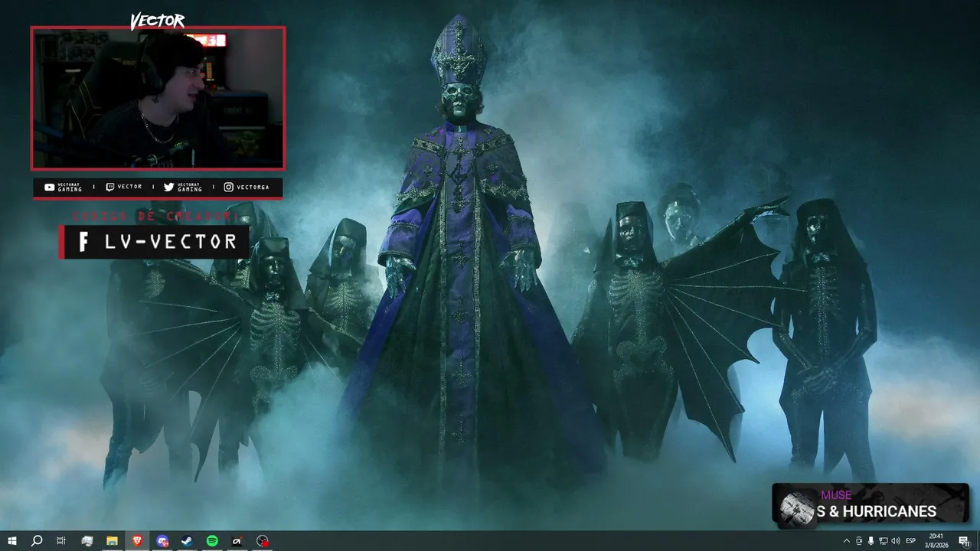Open File Explorer from the taskbar
The image size is (980, 551).
click(x=112, y=541)
